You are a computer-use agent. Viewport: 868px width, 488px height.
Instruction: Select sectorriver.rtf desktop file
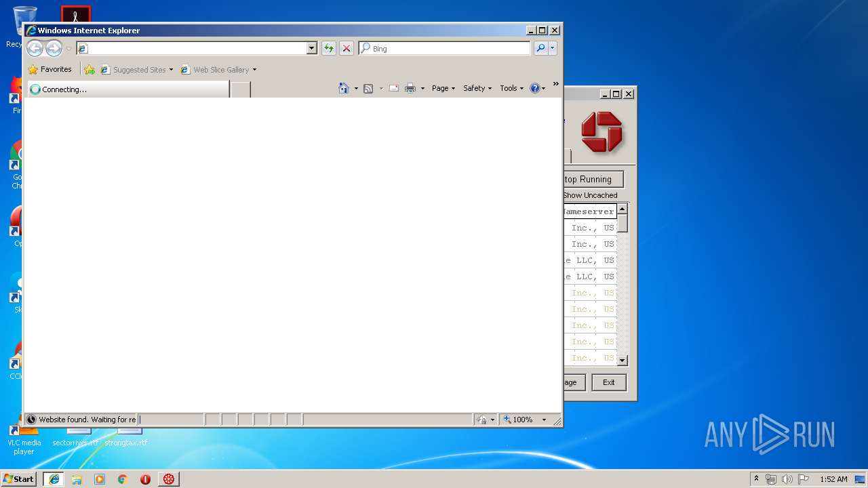pos(75,437)
